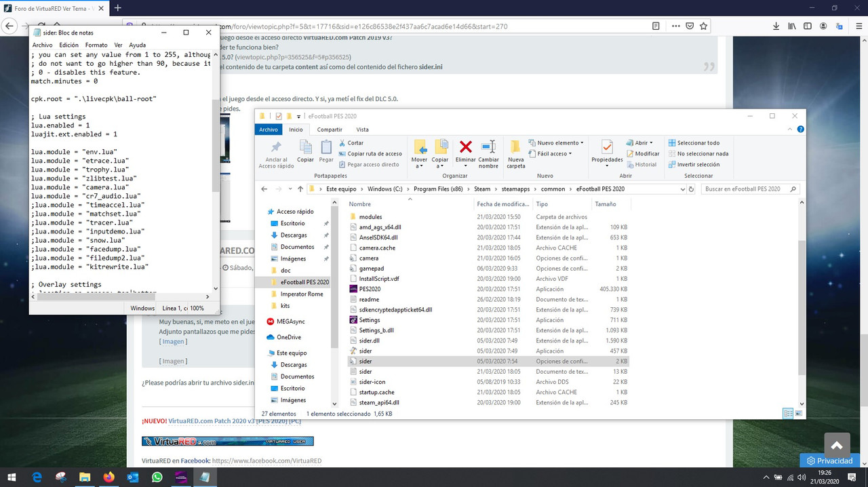Select the PES2020 application file
Image resolution: width=868 pixels, height=487 pixels.
coord(370,289)
